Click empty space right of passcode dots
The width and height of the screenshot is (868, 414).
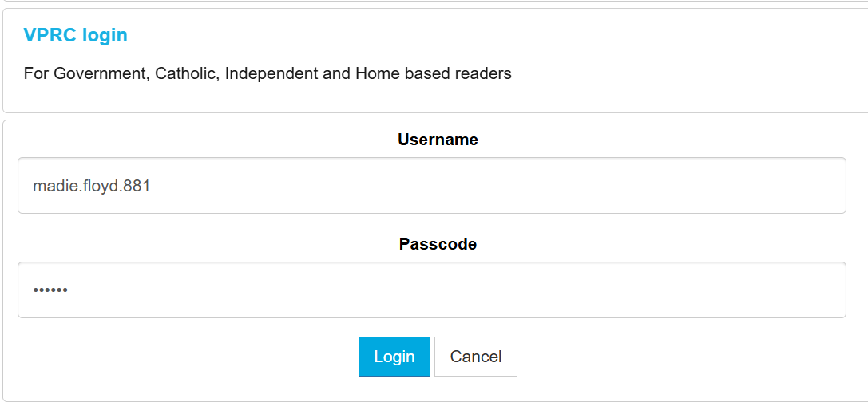pyautogui.click(x=479, y=290)
